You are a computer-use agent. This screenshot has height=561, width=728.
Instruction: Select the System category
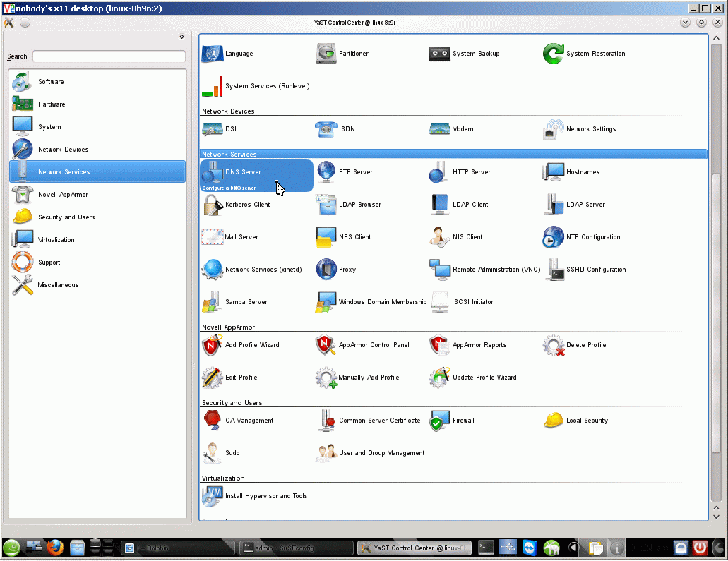click(97, 127)
